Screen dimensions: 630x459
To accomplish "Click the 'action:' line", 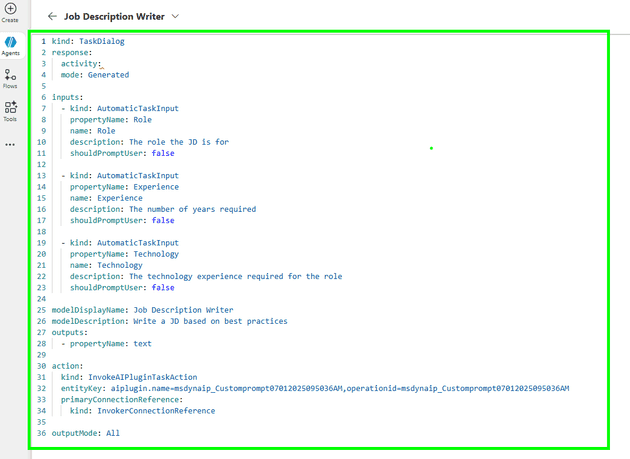I will tap(68, 366).
